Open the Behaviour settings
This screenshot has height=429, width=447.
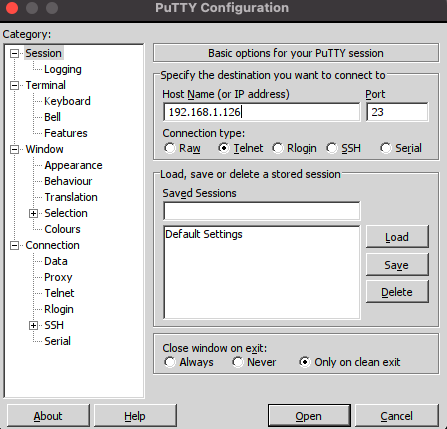[x=68, y=181]
